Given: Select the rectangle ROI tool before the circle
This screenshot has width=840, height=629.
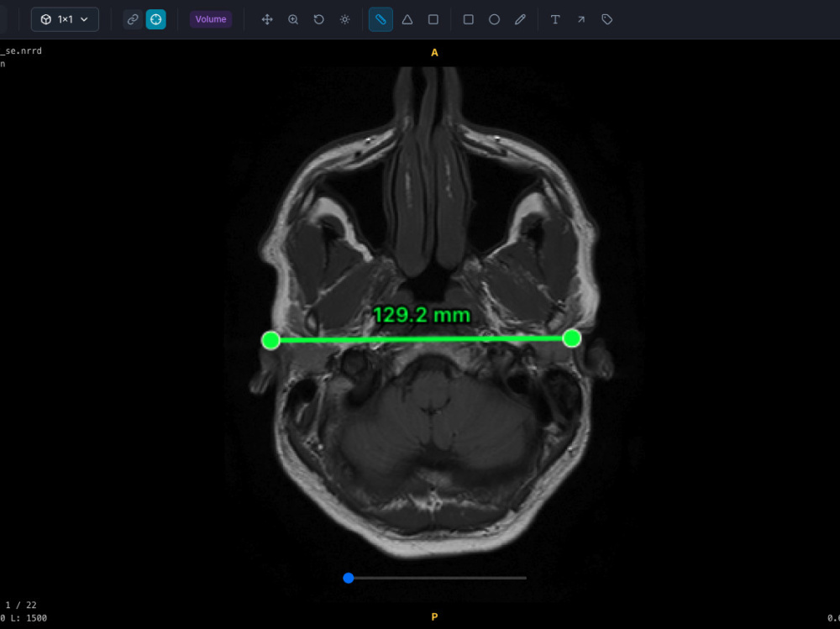Looking at the screenshot, I should (x=468, y=19).
